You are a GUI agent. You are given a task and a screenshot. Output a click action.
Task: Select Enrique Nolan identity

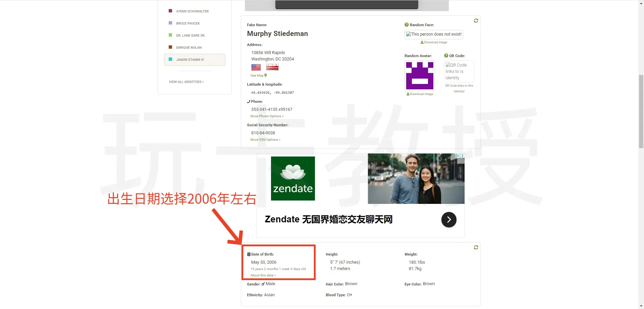click(189, 48)
